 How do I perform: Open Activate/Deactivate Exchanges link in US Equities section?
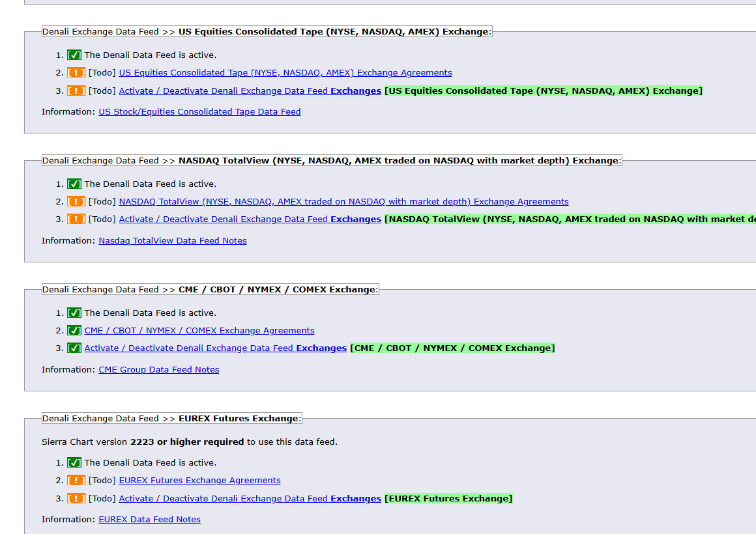coord(250,91)
